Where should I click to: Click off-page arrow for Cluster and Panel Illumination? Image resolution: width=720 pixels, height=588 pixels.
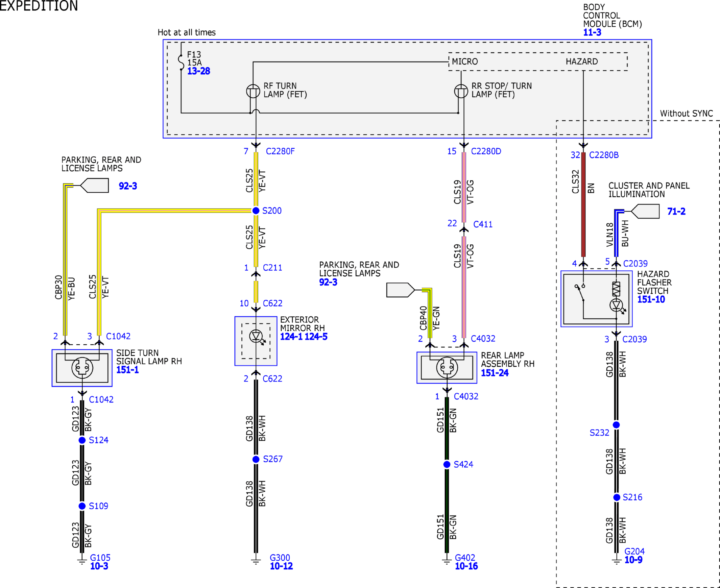coord(645,211)
